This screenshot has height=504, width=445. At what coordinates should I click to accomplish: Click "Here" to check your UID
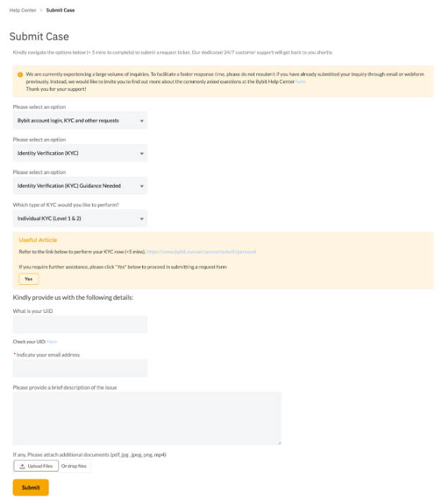pyautogui.click(x=52, y=342)
